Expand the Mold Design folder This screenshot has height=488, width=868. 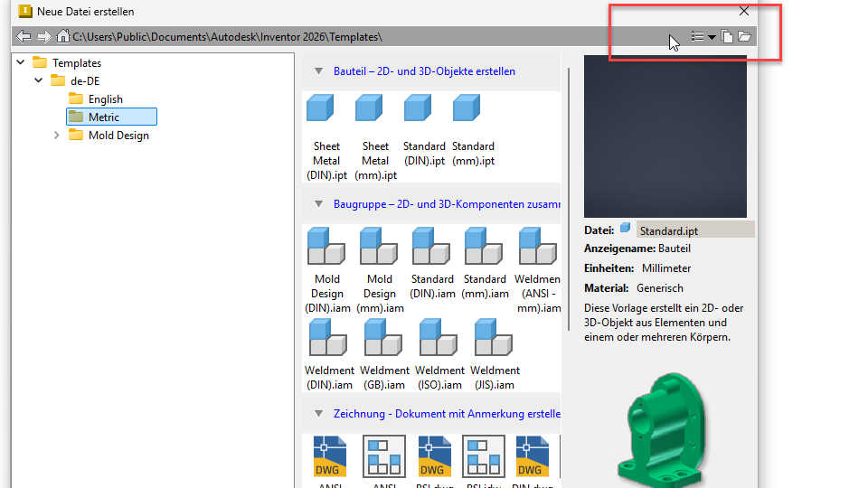56,135
